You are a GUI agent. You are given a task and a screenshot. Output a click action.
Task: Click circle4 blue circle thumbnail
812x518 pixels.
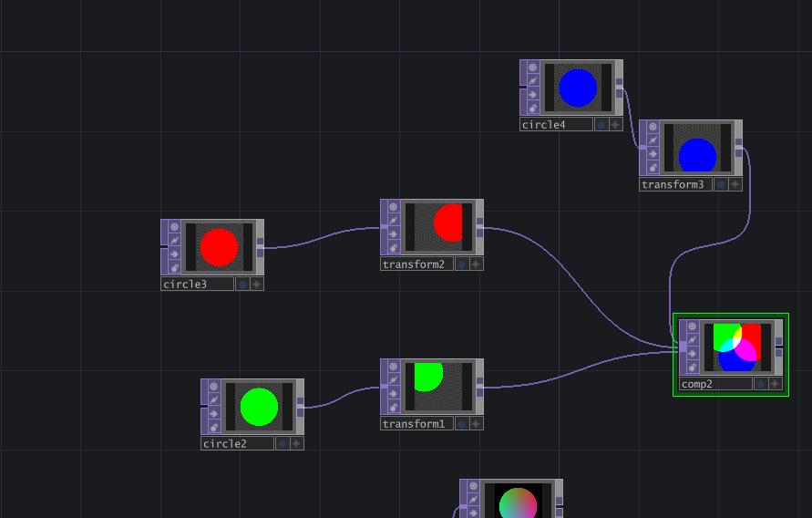578,88
